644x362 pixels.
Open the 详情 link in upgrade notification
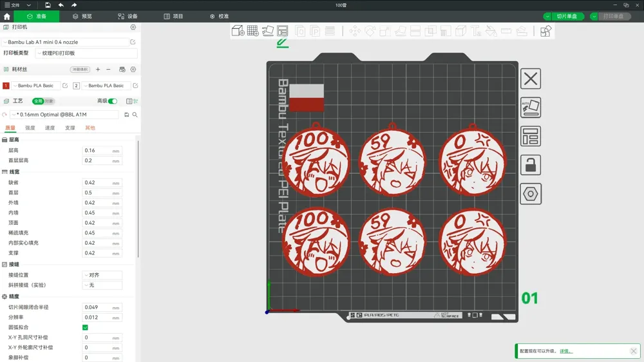point(566,351)
